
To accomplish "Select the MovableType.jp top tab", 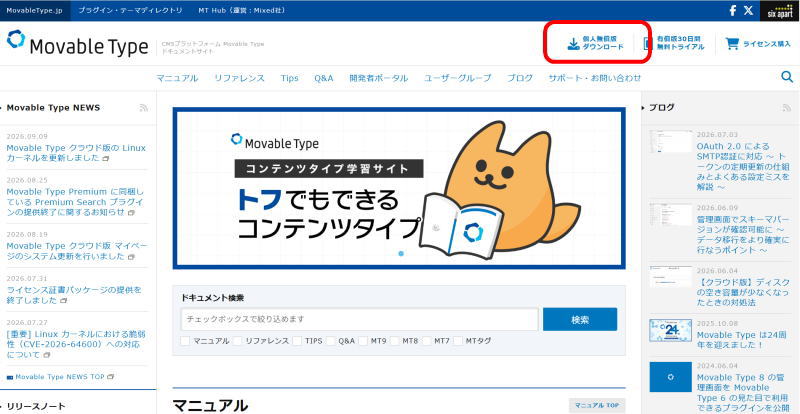I will point(35,10).
